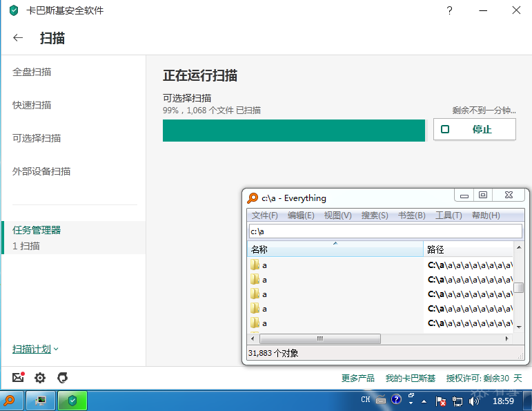Click the Everything vertical scrollbar thumb
532x411 pixels.
coord(519,287)
